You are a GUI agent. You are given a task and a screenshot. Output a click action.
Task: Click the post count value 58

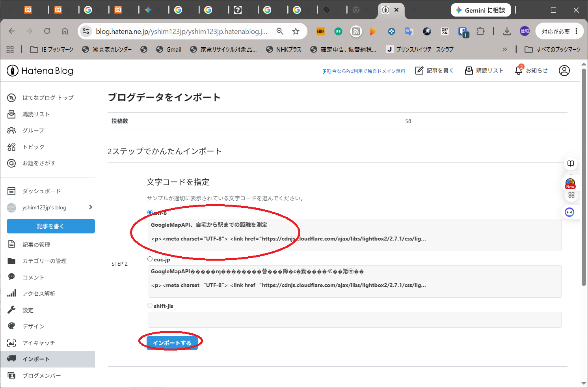pyautogui.click(x=408, y=121)
